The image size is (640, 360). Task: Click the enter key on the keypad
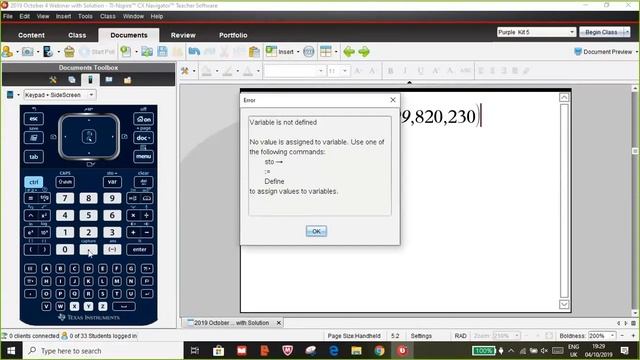click(x=140, y=249)
